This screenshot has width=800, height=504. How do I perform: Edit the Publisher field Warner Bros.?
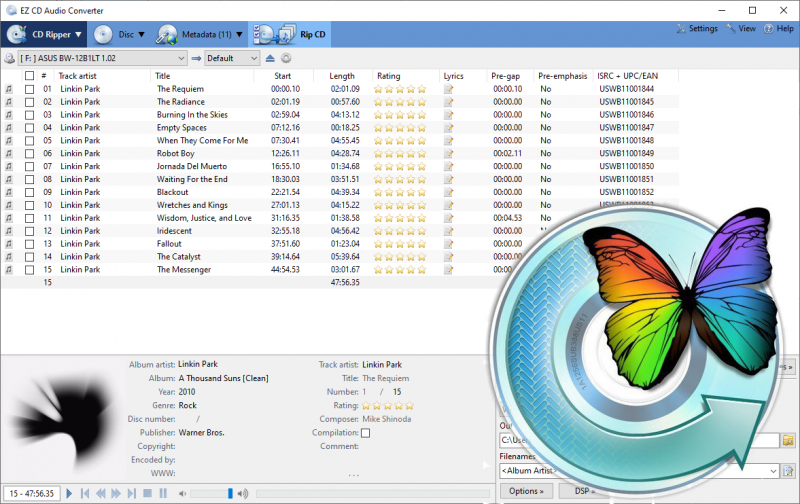[x=202, y=433]
